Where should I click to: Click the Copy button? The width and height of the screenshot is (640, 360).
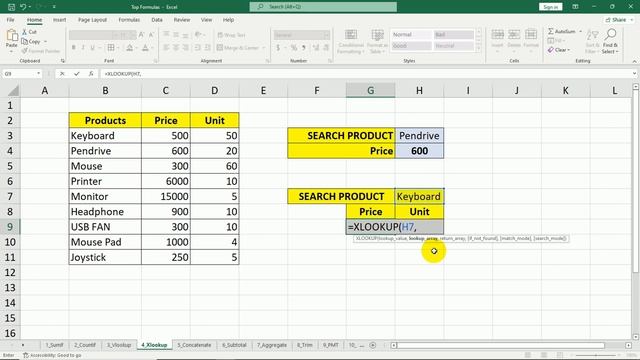click(x=31, y=42)
